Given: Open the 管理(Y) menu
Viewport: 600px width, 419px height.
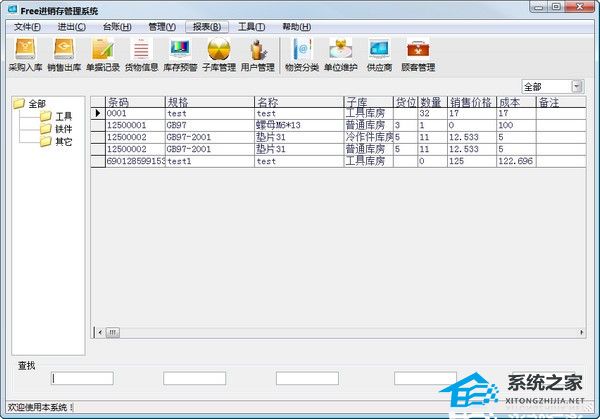Looking at the screenshot, I should [162, 27].
